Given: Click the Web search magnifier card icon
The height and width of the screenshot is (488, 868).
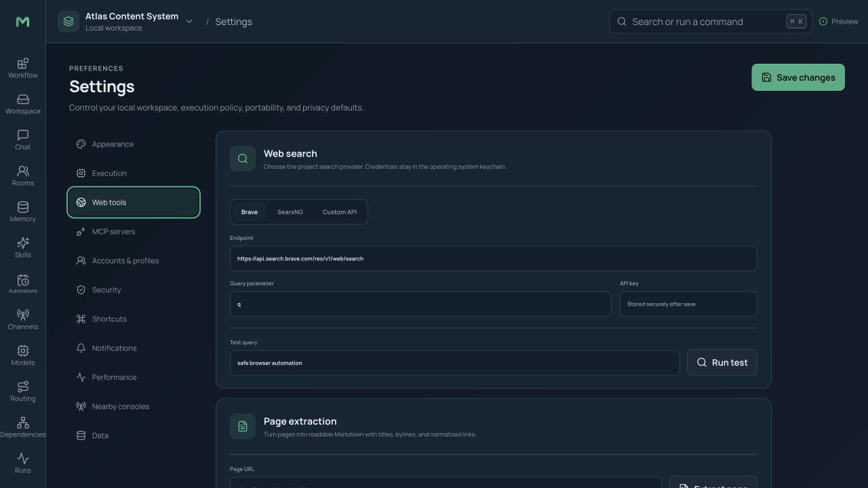Looking at the screenshot, I should tap(243, 159).
